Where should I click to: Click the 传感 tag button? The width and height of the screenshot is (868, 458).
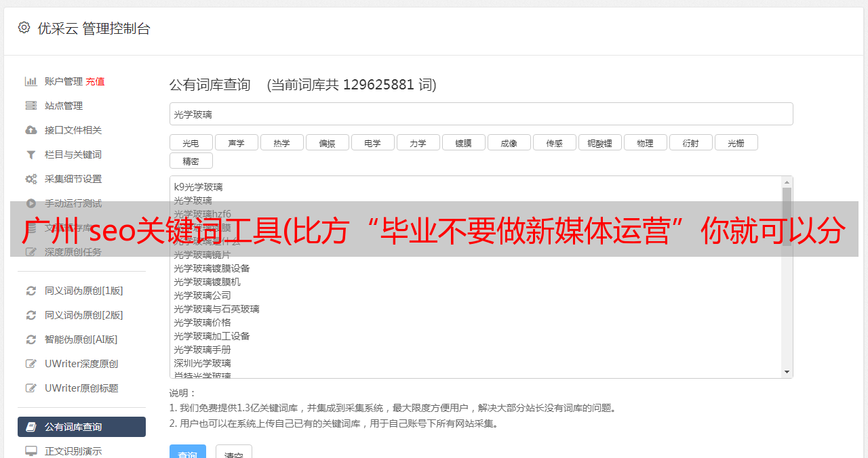(554, 142)
